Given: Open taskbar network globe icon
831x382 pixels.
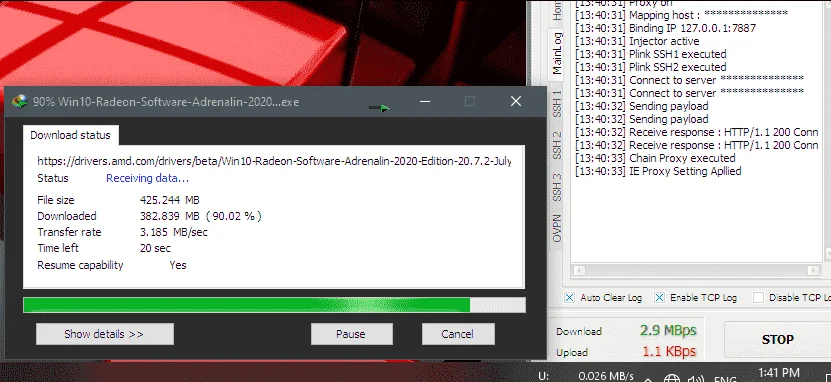Looking at the screenshot, I should tap(673, 378).
